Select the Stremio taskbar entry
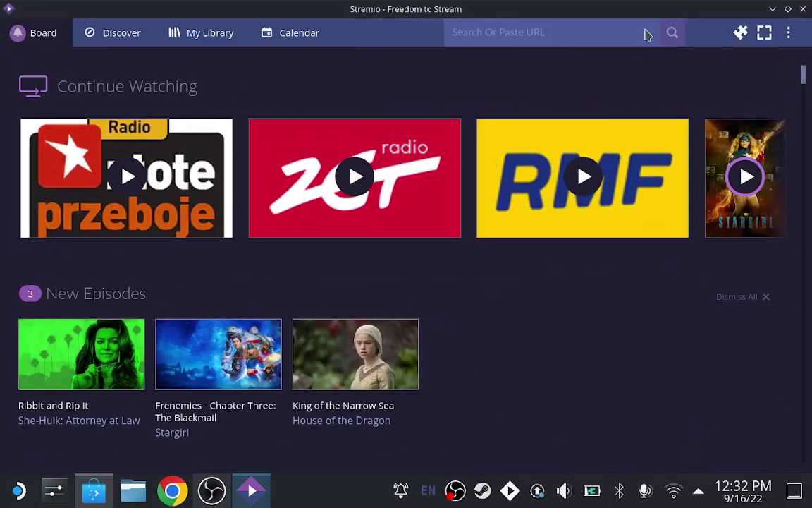This screenshot has height=508, width=812. 251,490
